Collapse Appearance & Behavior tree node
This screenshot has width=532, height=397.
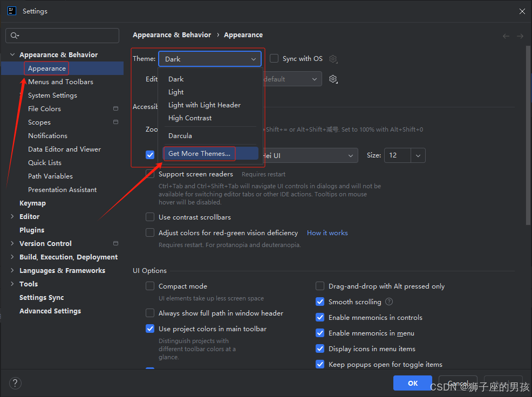(12, 54)
